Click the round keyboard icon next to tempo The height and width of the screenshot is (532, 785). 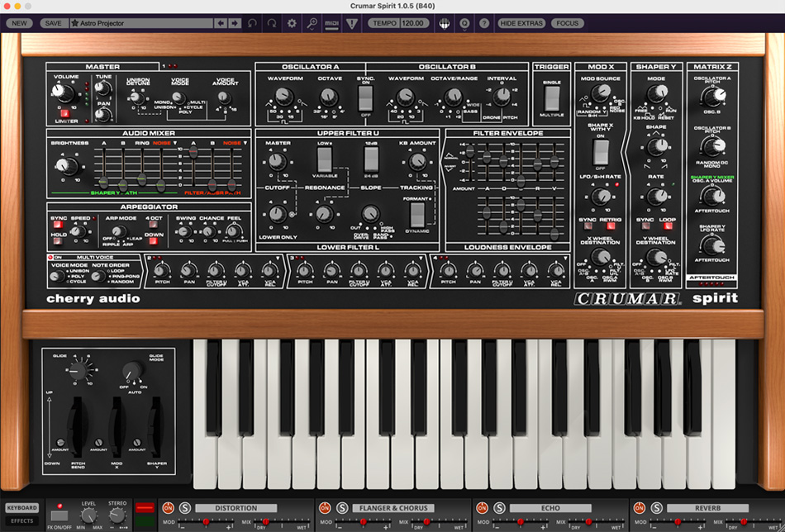(x=444, y=23)
